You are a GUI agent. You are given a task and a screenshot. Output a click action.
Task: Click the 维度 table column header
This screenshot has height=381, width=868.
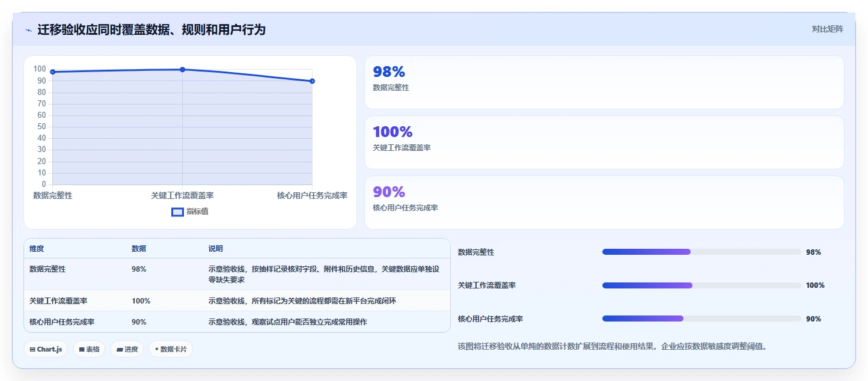(x=37, y=249)
